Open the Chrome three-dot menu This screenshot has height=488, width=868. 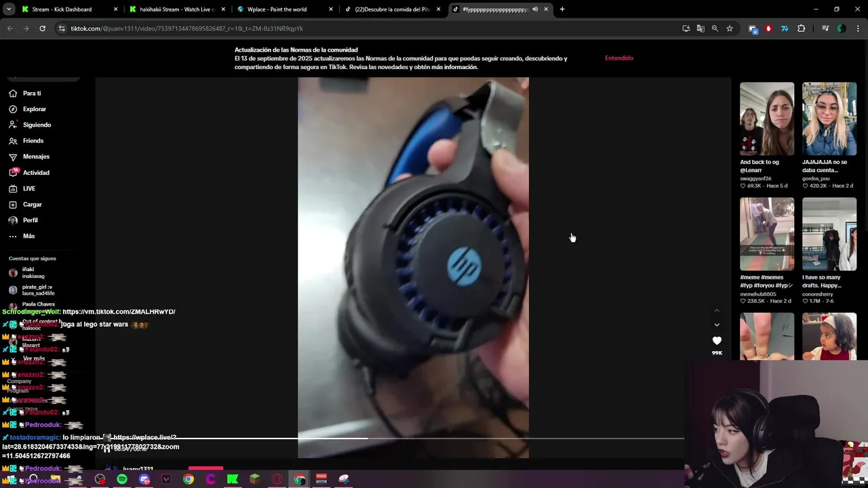coord(859,28)
